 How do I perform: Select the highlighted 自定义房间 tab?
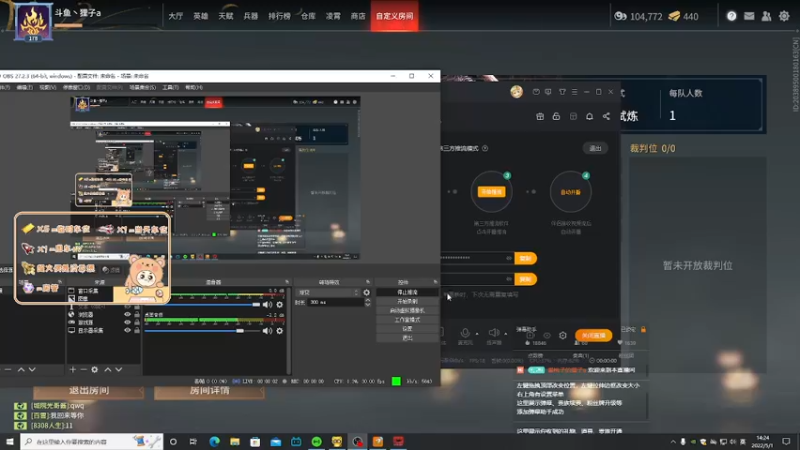tap(394, 16)
